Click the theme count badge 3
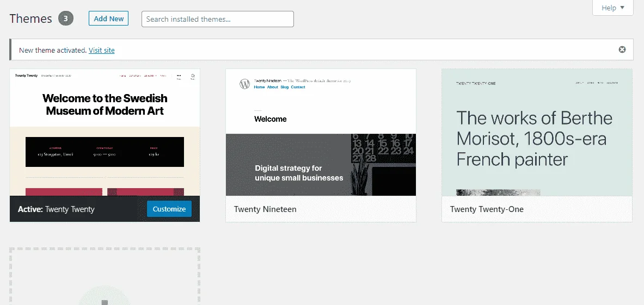This screenshot has width=644, height=305. click(66, 18)
